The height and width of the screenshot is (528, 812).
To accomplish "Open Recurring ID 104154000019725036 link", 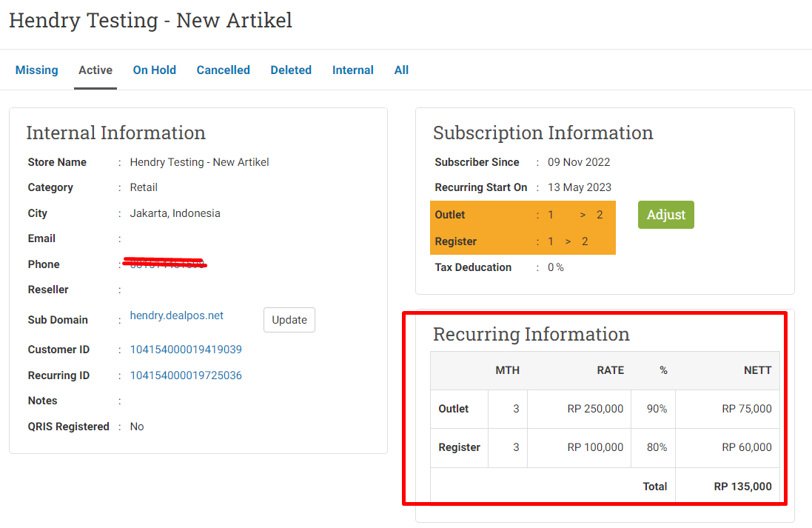I will [186, 375].
